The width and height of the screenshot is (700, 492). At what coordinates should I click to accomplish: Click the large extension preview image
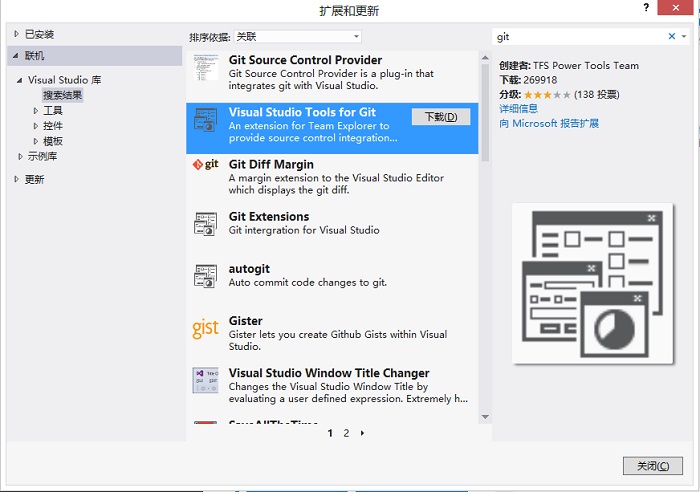click(592, 284)
